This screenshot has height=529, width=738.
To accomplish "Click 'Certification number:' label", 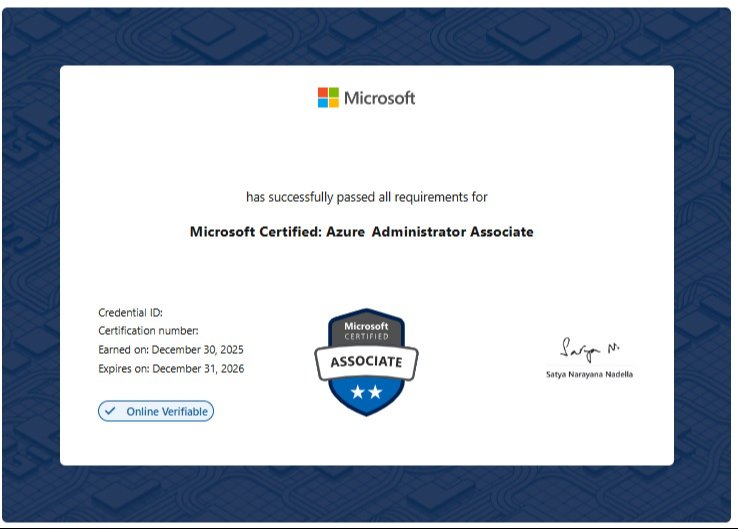I will click(x=148, y=331).
